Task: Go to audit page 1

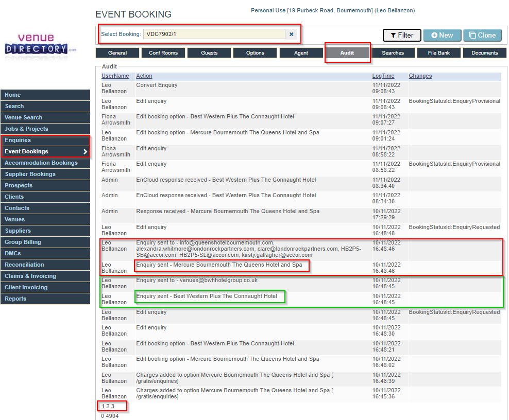Action: point(103,407)
